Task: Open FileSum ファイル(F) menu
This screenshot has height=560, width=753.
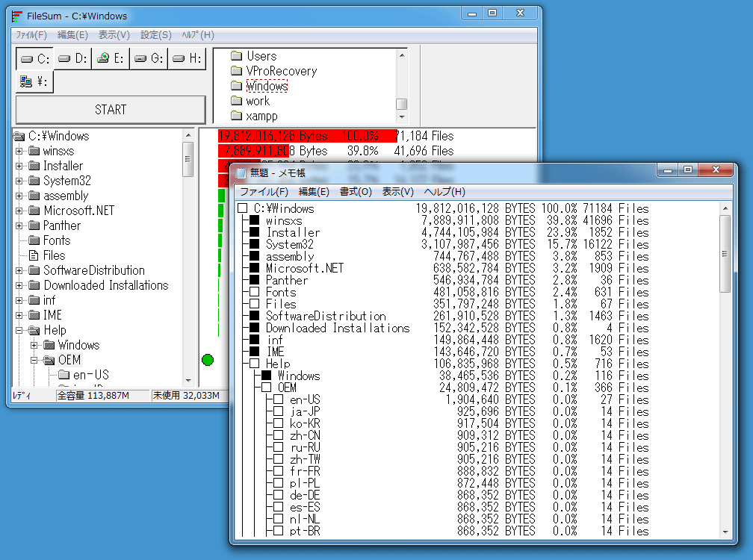Action: tap(31, 35)
